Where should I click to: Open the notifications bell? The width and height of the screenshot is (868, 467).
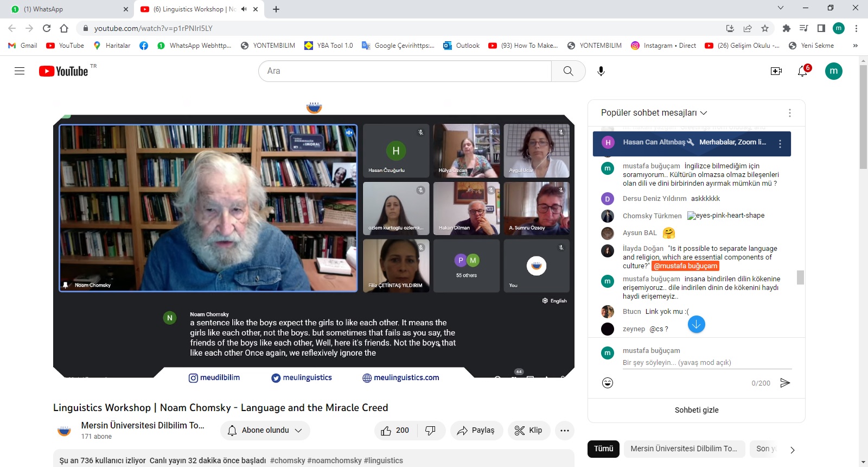802,71
